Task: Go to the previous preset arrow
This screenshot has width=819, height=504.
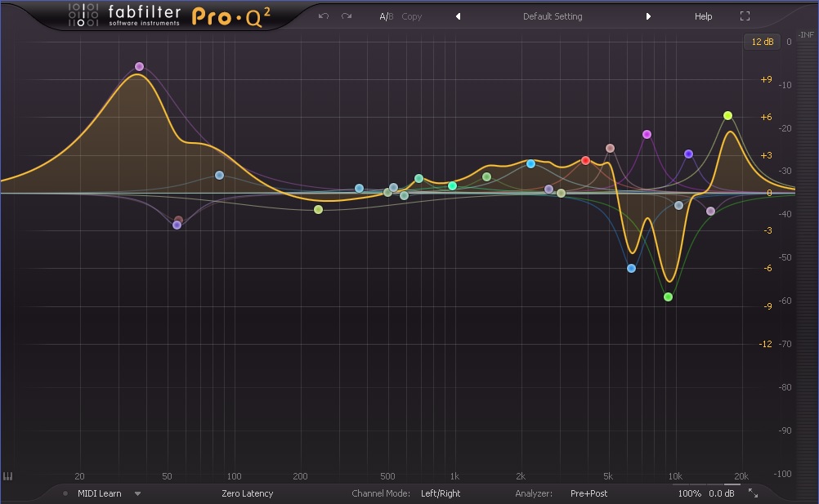Action: tap(458, 16)
